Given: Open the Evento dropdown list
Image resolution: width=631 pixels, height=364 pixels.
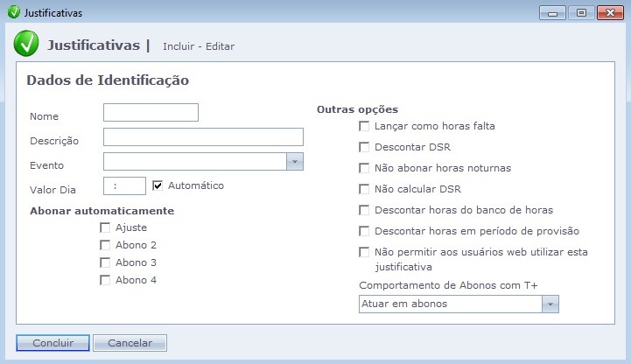Looking at the screenshot, I should [x=295, y=162].
